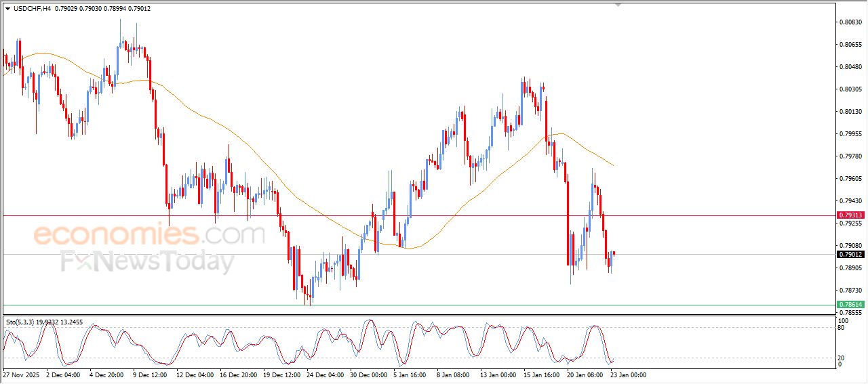Click the FxNewsToday watermark logo
Image resolution: width=868 pixels, height=384 pixels.
pyautogui.click(x=147, y=261)
